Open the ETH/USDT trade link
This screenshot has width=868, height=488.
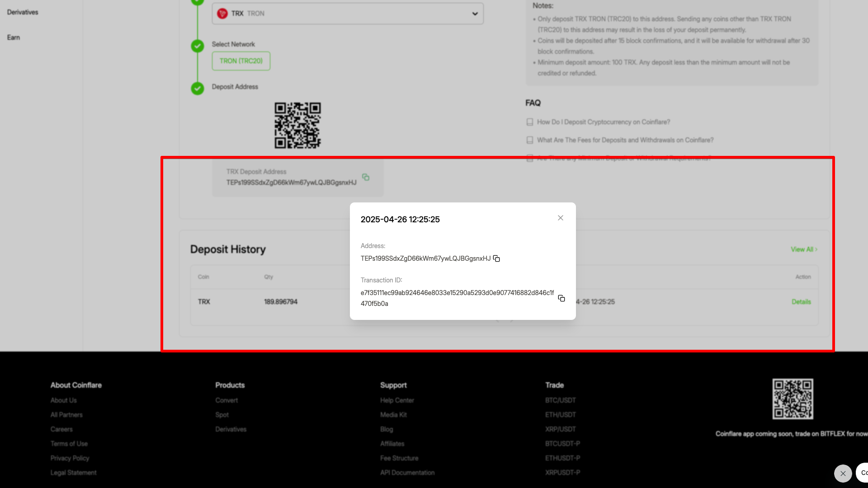(x=561, y=415)
